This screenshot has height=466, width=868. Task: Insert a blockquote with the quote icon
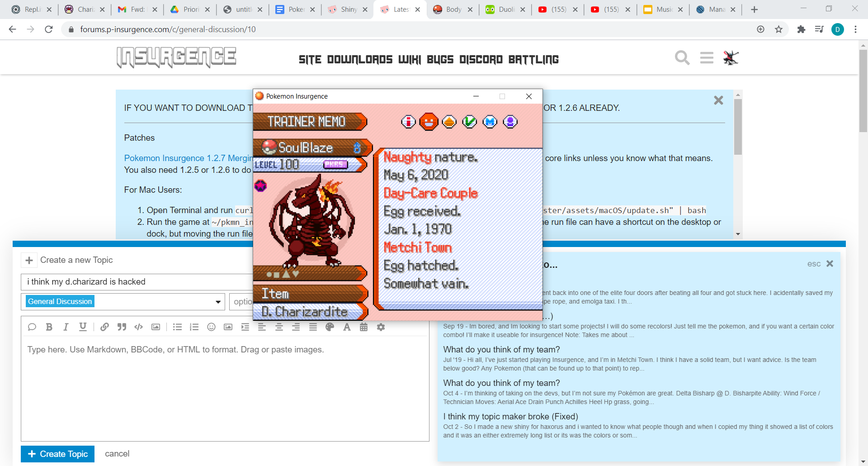coord(122,327)
